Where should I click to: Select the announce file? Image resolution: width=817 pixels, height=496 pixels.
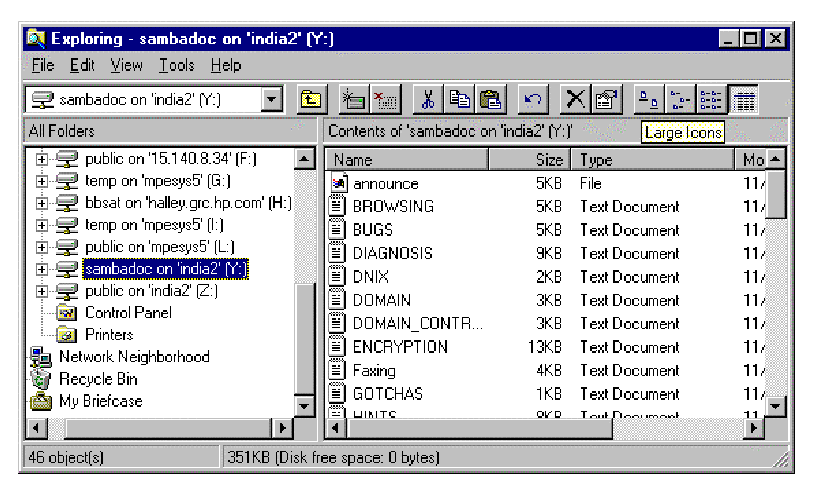tap(386, 183)
